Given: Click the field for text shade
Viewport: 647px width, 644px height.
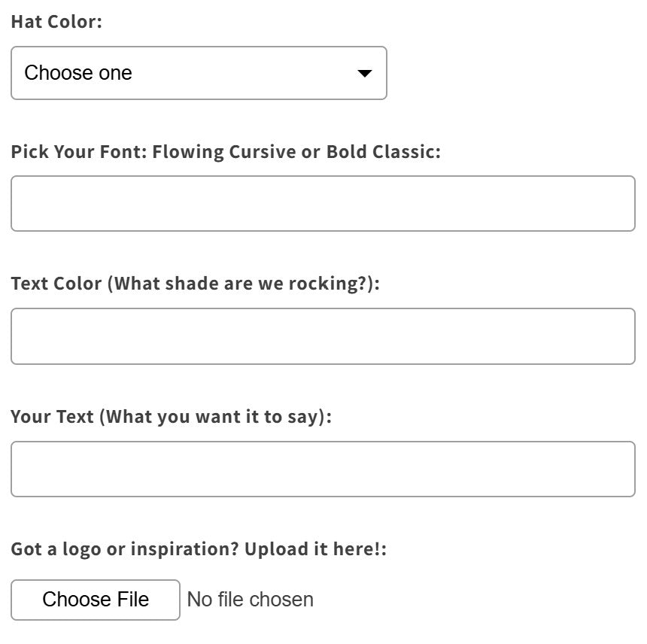Looking at the screenshot, I should point(323,336).
